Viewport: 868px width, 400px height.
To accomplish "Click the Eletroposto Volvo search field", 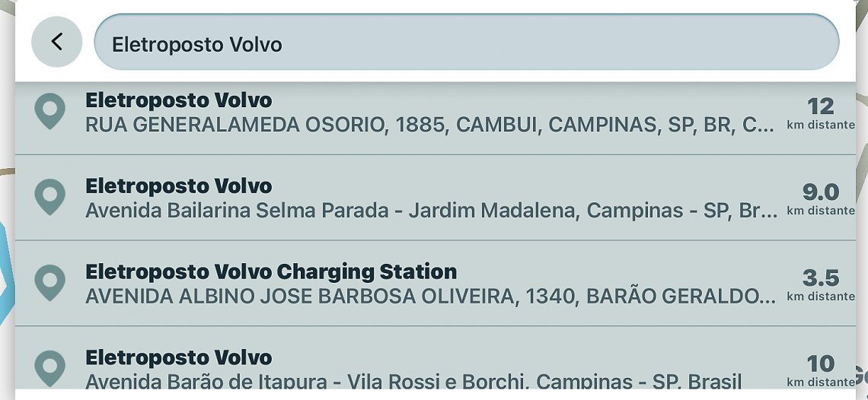I will 466,43.
